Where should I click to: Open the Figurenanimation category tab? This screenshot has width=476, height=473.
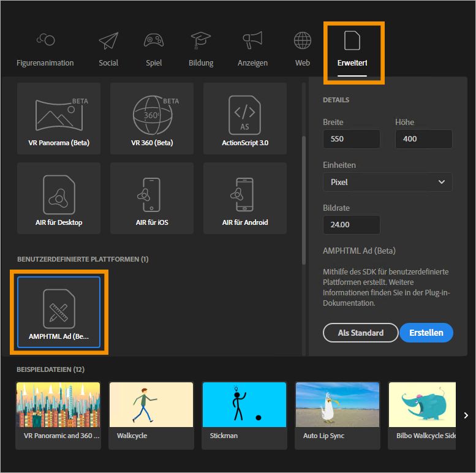[45, 50]
